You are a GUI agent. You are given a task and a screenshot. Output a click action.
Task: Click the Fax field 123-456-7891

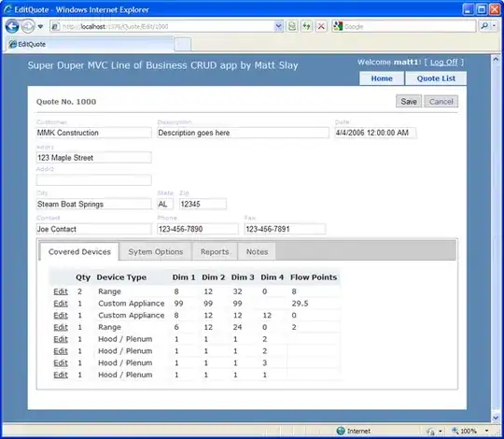285,229
